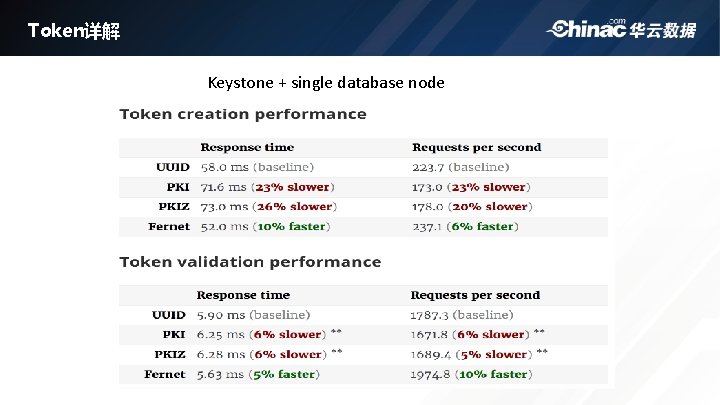The image size is (720, 405).
Task: Click the Token validation performance heading
Action: tap(250, 262)
